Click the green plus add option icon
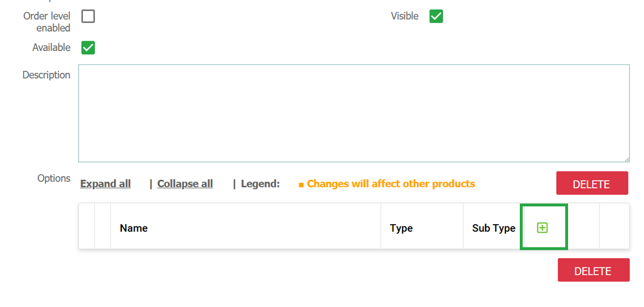 (x=542, y=228)
